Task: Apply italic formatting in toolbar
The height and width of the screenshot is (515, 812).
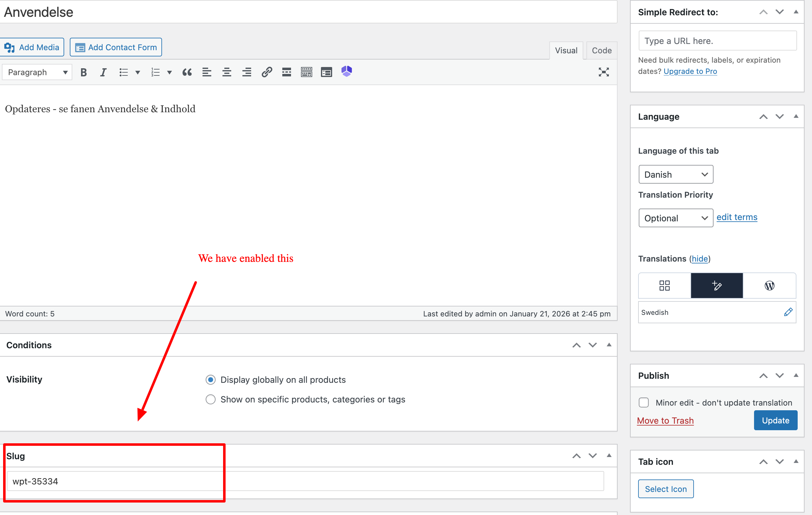Action: tap(103, 72)
